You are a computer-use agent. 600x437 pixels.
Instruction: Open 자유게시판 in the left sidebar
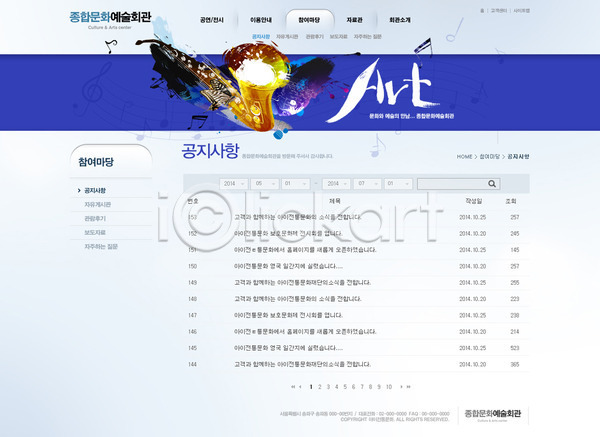(98, 204)
